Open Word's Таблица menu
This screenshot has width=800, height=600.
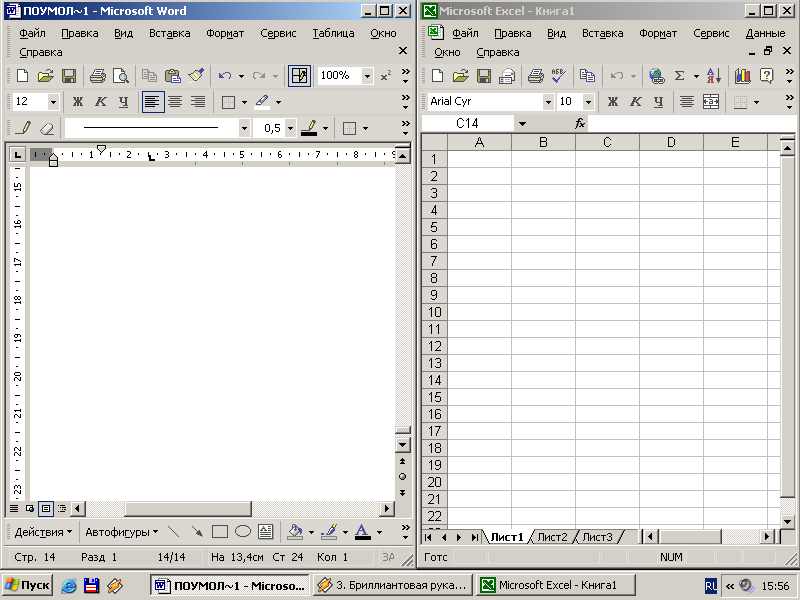pyautogui.click(x=333, y=33)
